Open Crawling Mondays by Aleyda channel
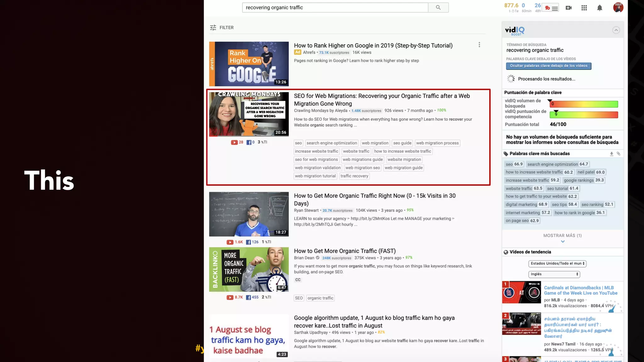 pyautogui.click(x=320, y=111)
